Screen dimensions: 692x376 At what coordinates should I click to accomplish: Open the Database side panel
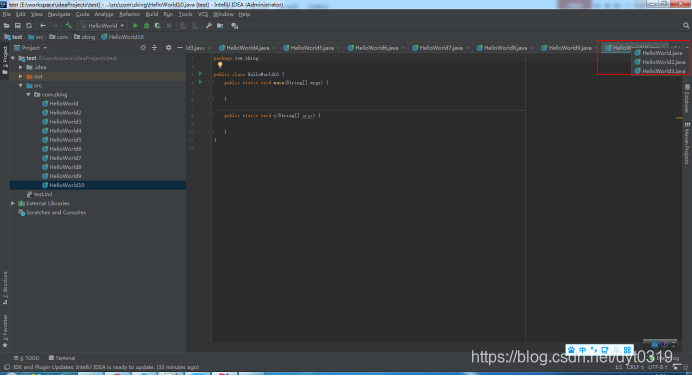point(687,99)
